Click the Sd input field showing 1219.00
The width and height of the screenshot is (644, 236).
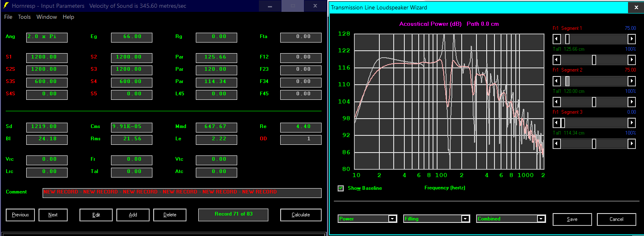click(x=47, y=127)
